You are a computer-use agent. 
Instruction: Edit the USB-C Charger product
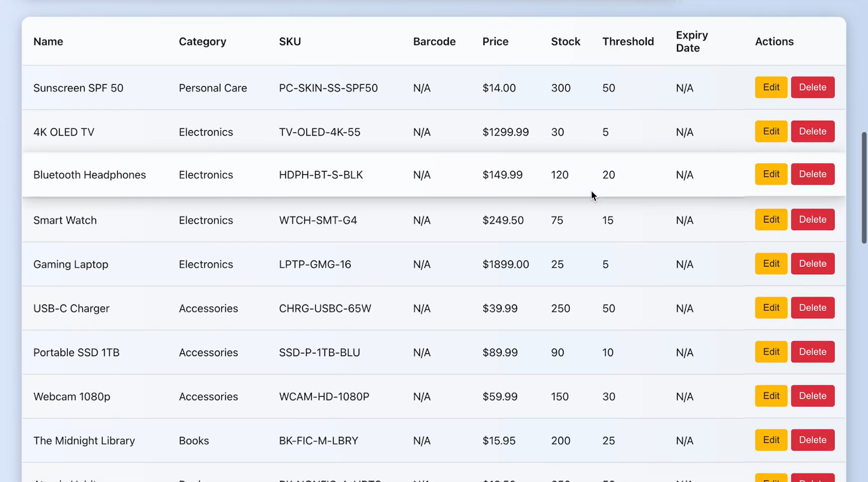tap(771, 308)
